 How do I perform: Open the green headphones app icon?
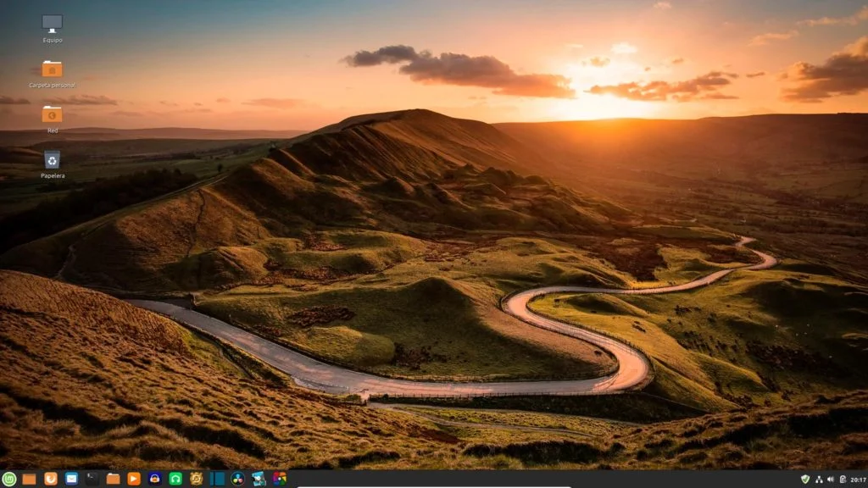(x=175, y=480)
